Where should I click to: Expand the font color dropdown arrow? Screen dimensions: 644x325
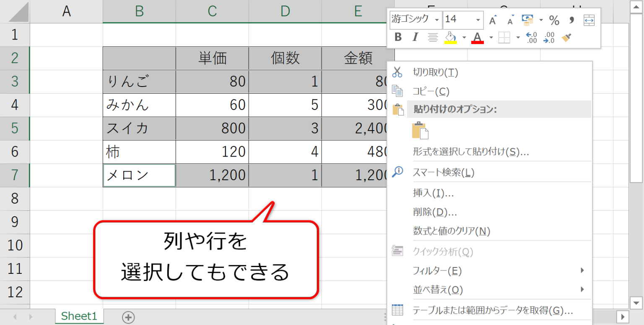(x=491, y=38)
